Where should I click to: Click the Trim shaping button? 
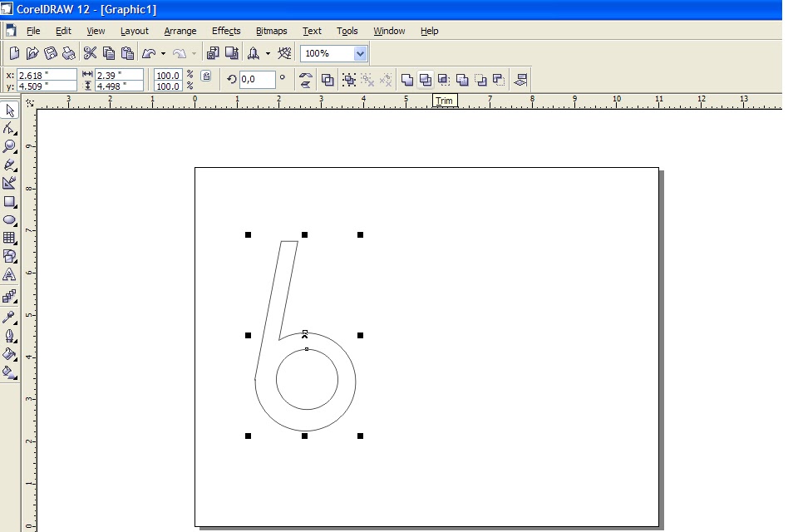click(426, 80)
